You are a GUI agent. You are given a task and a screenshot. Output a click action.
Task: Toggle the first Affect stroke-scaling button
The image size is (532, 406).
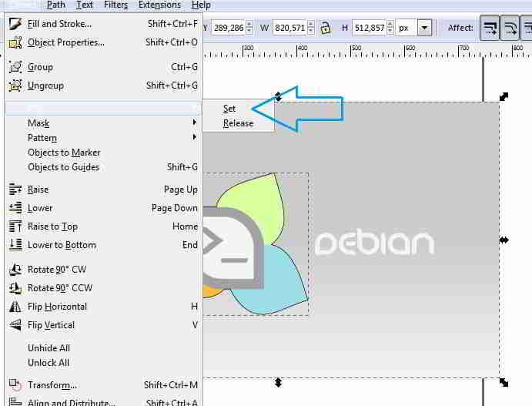tap(490, 29)
